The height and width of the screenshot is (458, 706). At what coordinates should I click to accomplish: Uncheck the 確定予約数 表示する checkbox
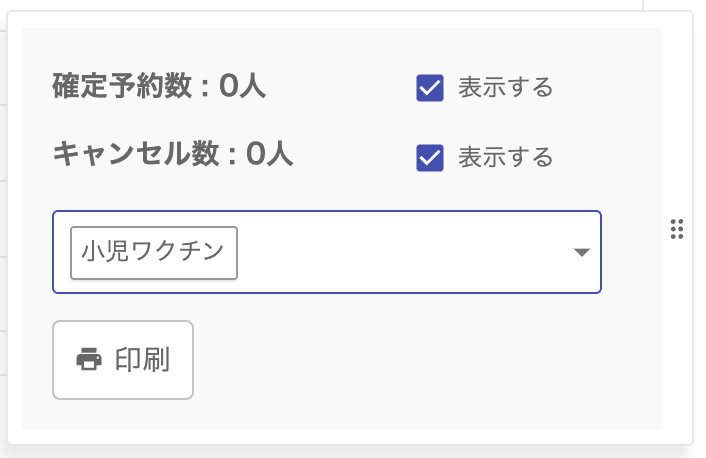tap(430, 88)
